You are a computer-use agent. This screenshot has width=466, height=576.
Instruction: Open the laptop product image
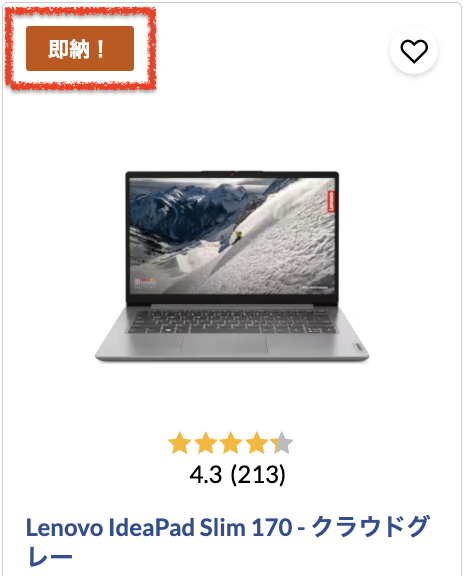click(232, 266)
